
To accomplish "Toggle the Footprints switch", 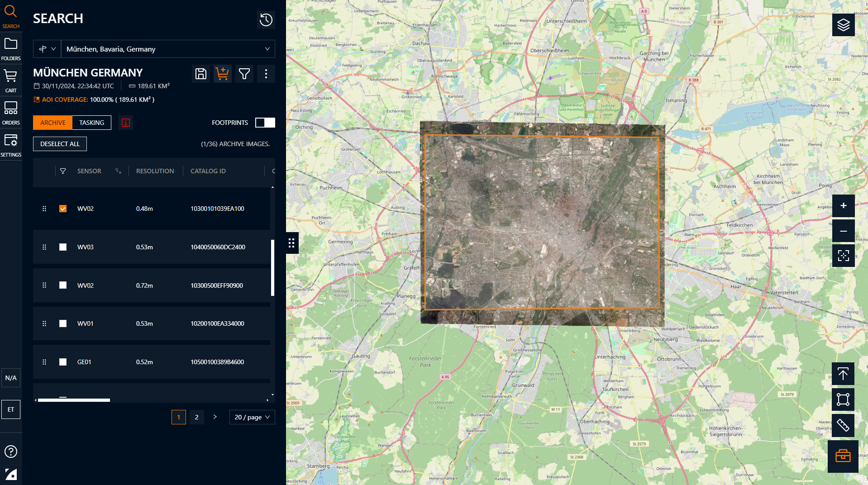I will (x=265, y=123).
